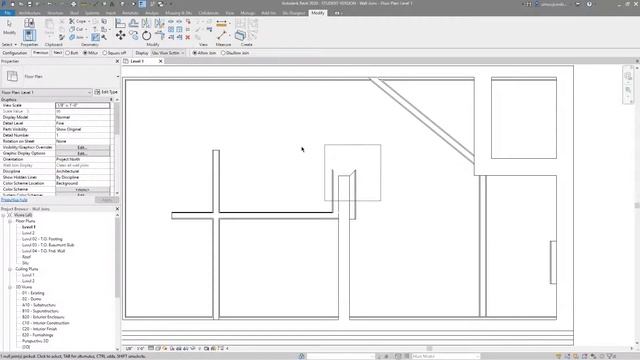
Task: Select the Rotate tool
Action: pos(147,36)
